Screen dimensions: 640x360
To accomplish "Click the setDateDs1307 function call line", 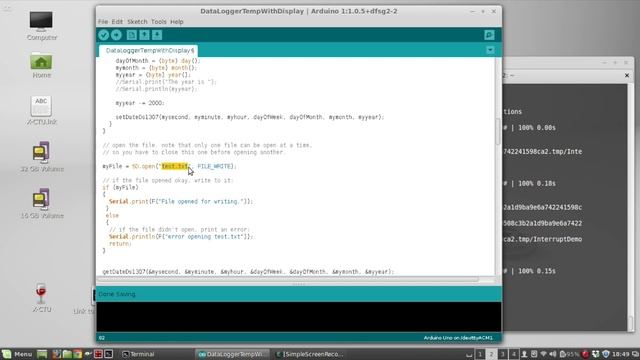I will click(250, 117).
